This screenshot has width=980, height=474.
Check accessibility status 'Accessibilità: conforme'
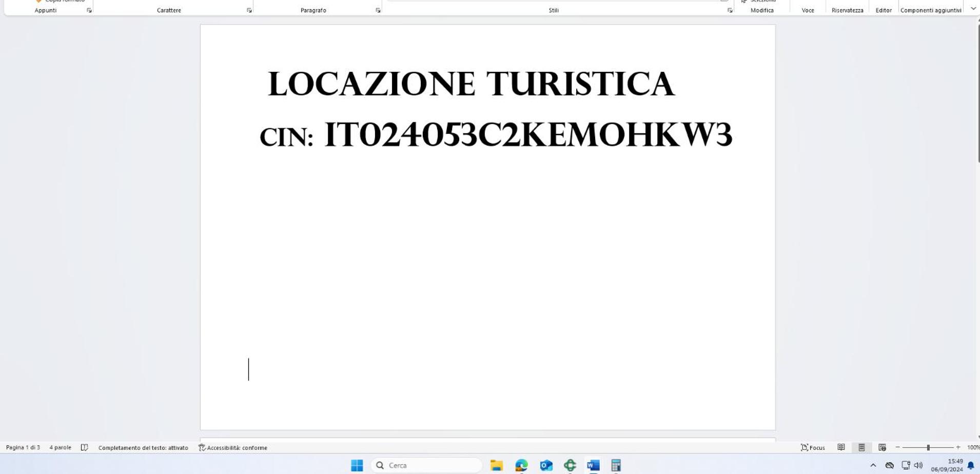coord(233,447)
